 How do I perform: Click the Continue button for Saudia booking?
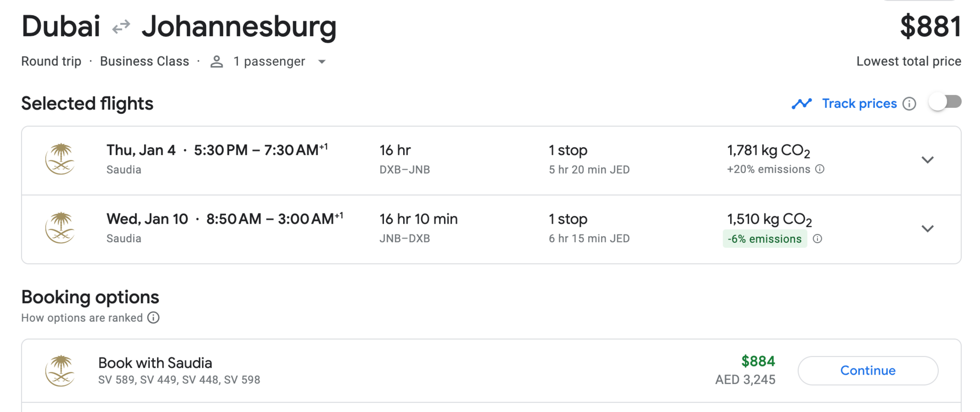pos(868,370)
